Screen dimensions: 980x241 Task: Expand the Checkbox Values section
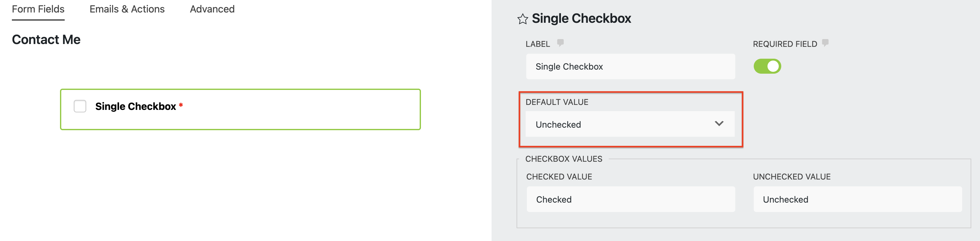563,159
